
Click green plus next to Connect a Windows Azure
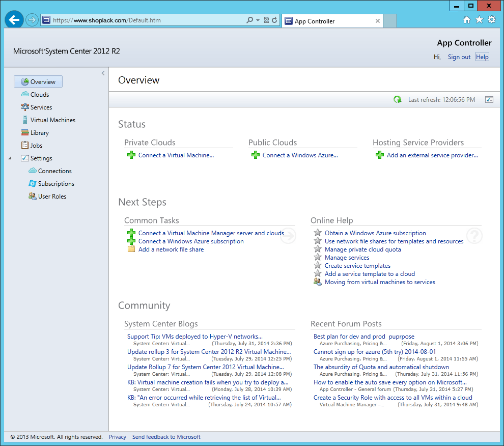pyautogui.click(x=256, y=155)
